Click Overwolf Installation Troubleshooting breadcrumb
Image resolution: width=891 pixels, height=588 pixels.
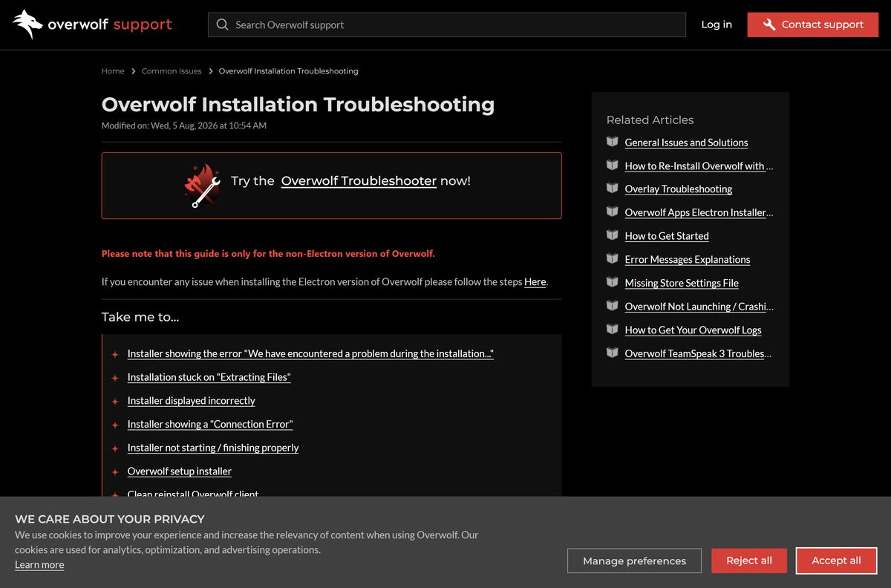point(289,71)
